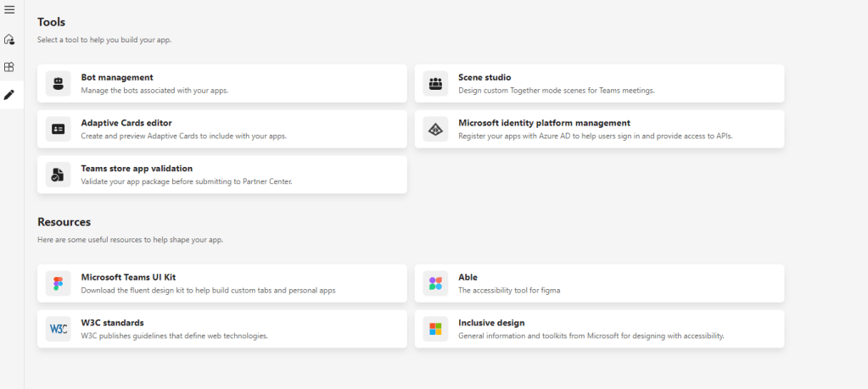Open the Scene studio card title
Image resolution: width=868 pixels, height=389 pixels.
point(484,77)
